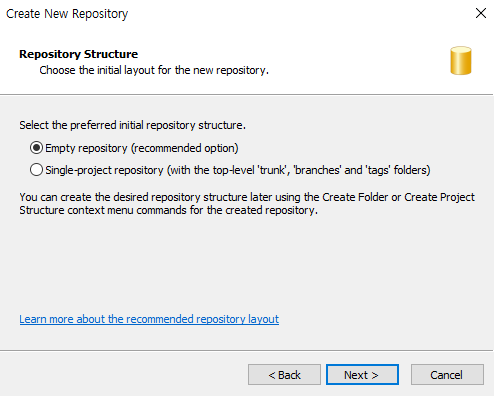494x396 pixels.
Task: Choose the Single-project repository radio button
Action: (x=36, y=170)
